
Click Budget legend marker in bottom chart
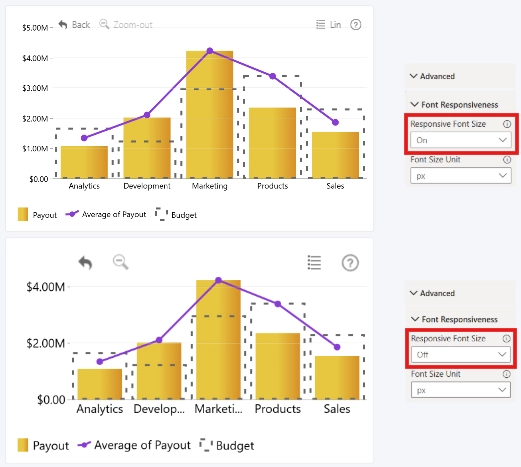[x=206, y=445]
